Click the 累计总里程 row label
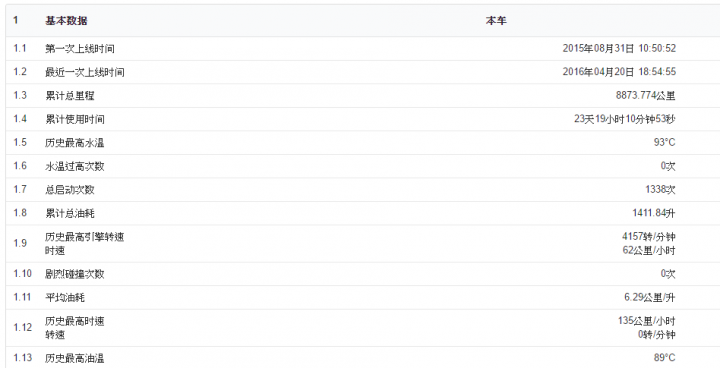720x368 pixels. pyautogui.click(x=70, y=96)
